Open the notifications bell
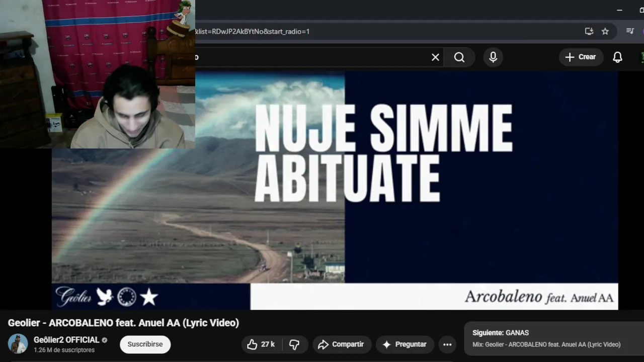 [x=617, y=57]
